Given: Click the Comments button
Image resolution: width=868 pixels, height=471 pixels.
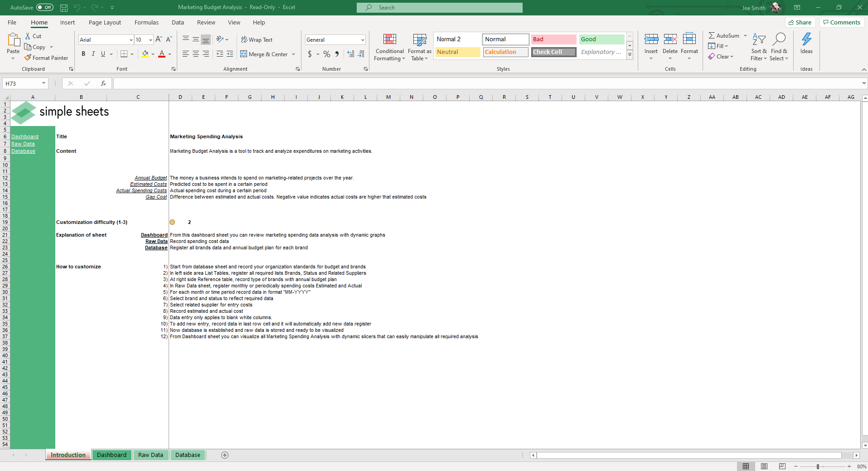Looking at the screenshot, I should (x=842, y=22).
